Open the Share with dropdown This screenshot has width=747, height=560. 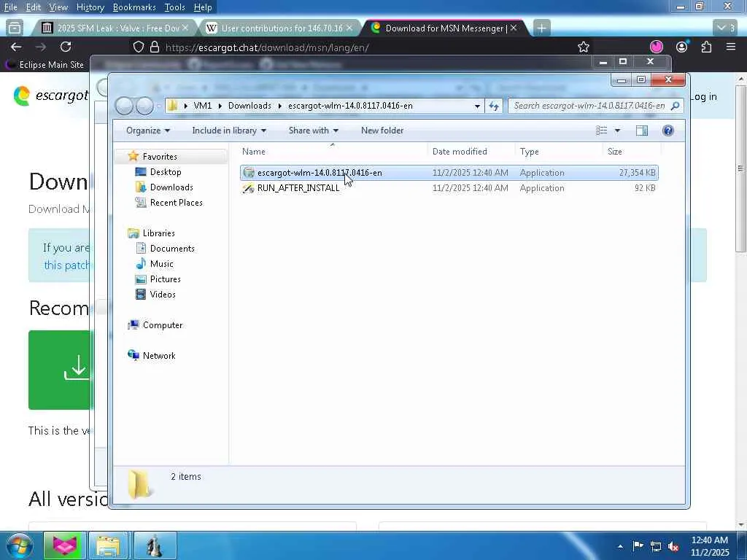[x=313, y=131]
